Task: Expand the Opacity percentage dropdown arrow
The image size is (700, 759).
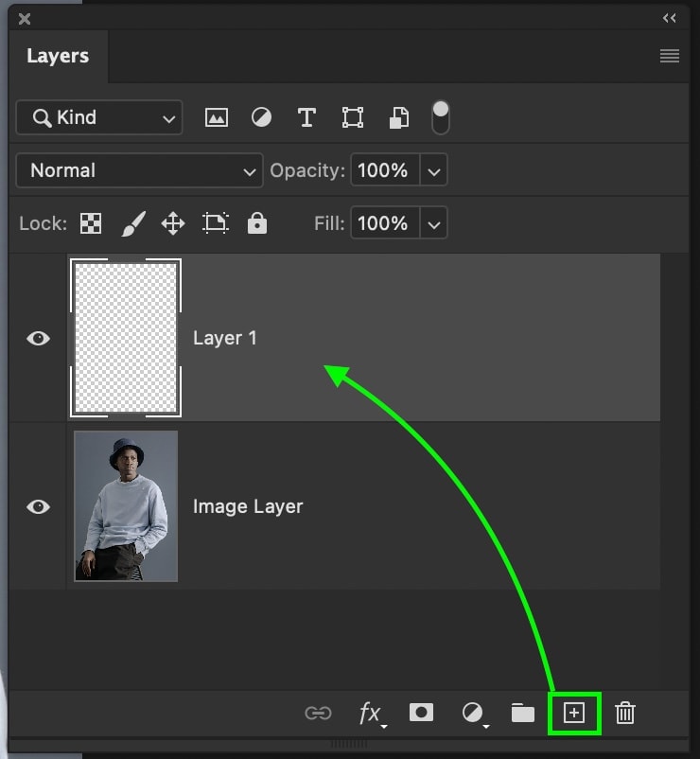Action: pos(434,170)
